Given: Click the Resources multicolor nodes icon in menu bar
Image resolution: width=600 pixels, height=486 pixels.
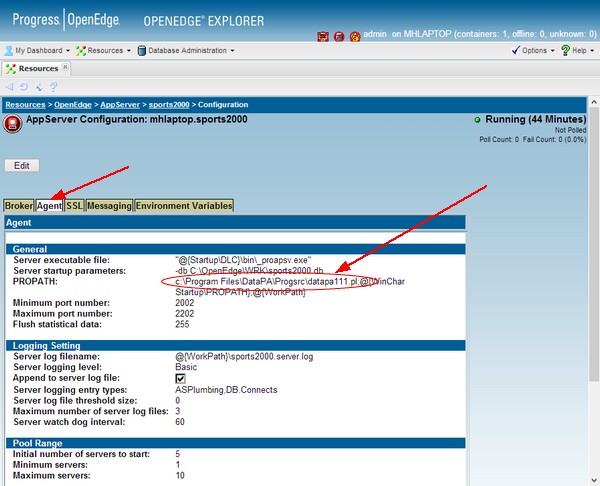Looking at the screenshot, I should 81,51.
